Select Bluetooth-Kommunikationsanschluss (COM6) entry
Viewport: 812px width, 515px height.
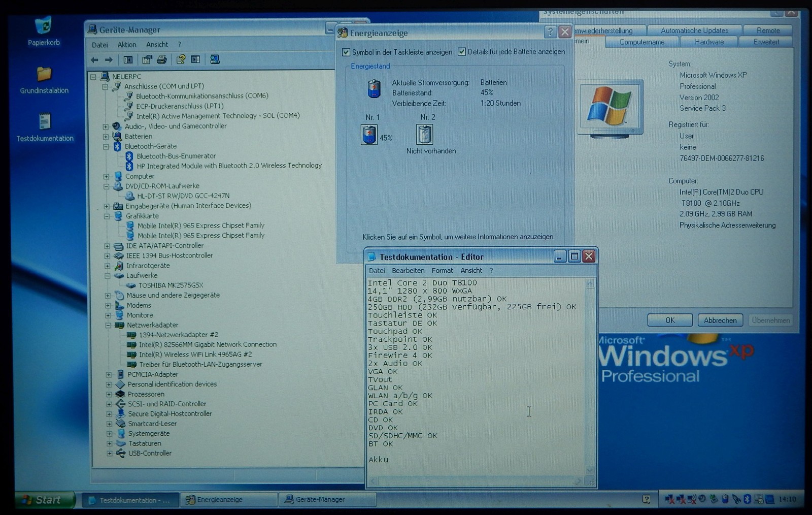click(202, 96)
